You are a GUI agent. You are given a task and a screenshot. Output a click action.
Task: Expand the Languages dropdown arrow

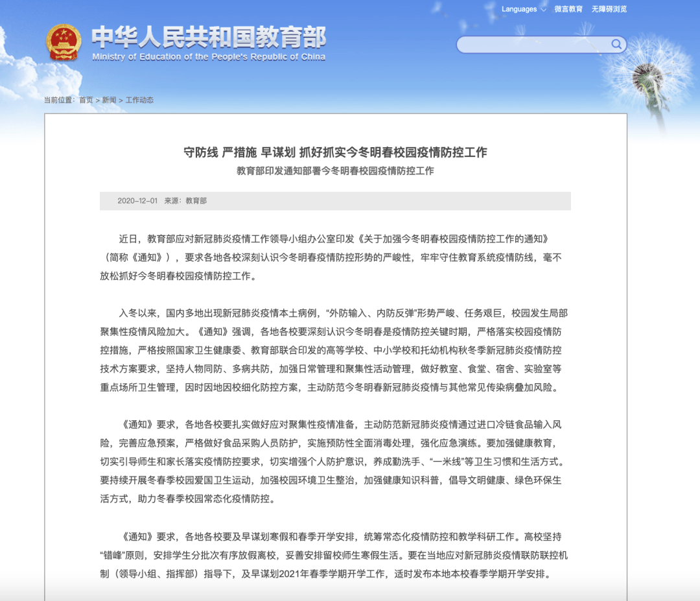pyautogui.click(x=543, y=10)
